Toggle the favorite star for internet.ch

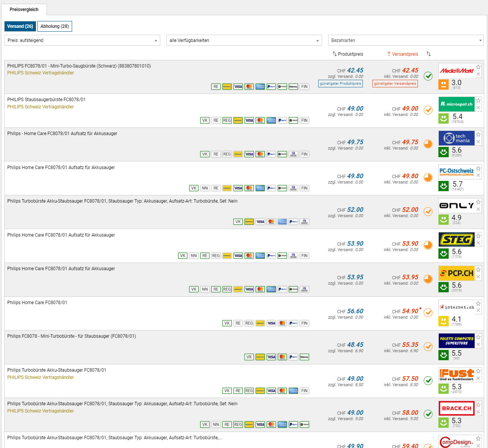(x=478, y=303)
